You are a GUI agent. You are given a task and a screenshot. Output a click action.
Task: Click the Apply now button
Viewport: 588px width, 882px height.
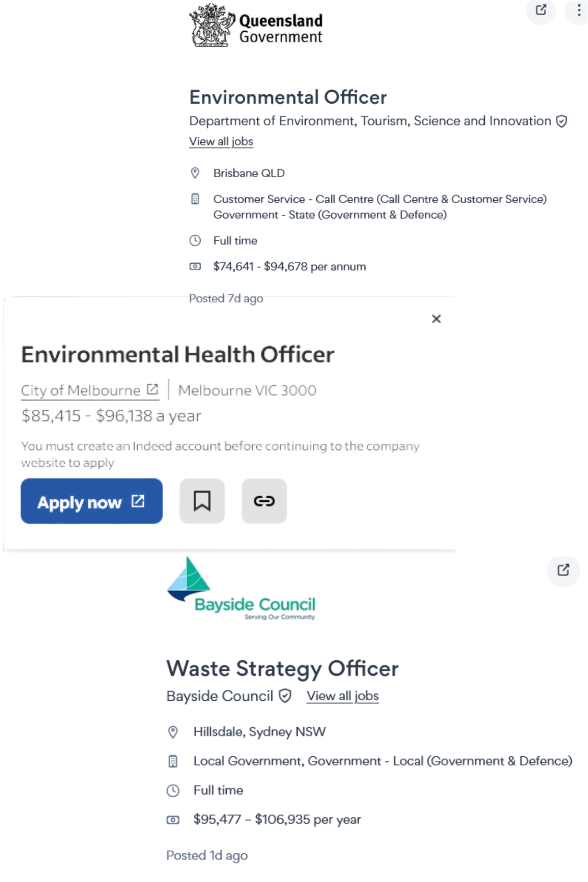92,501
